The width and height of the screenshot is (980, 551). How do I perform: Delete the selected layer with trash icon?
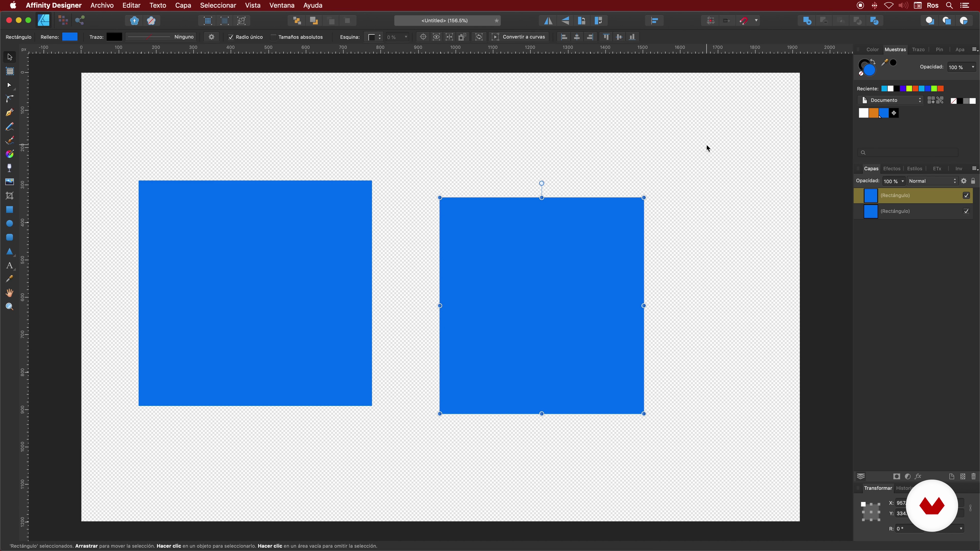(973, 477)
